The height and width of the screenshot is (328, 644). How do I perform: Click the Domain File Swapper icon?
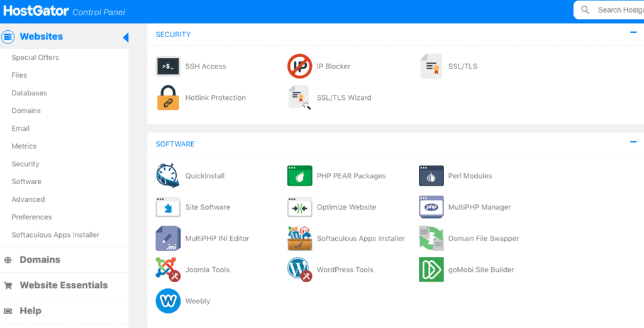(x=431, y=238)
